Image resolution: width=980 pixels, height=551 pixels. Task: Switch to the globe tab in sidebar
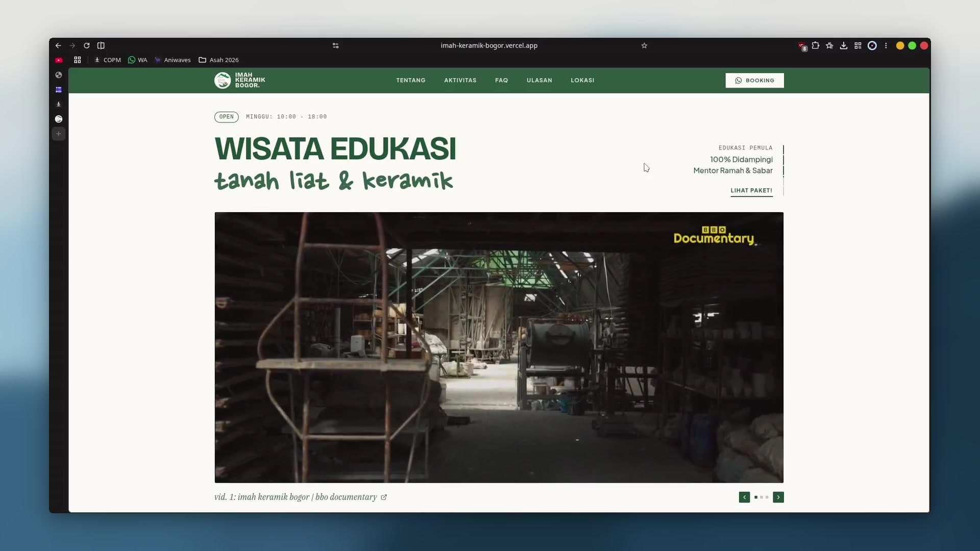59,75
